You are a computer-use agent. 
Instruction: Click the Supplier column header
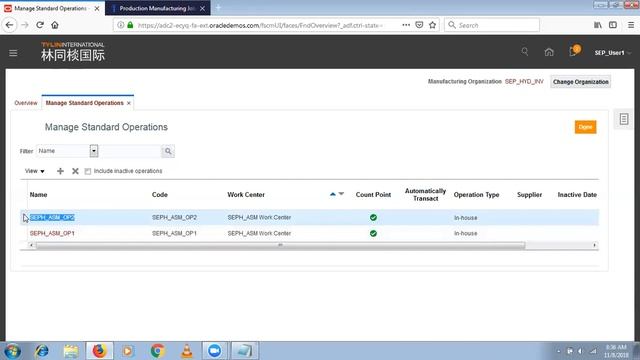coord(529,195)
